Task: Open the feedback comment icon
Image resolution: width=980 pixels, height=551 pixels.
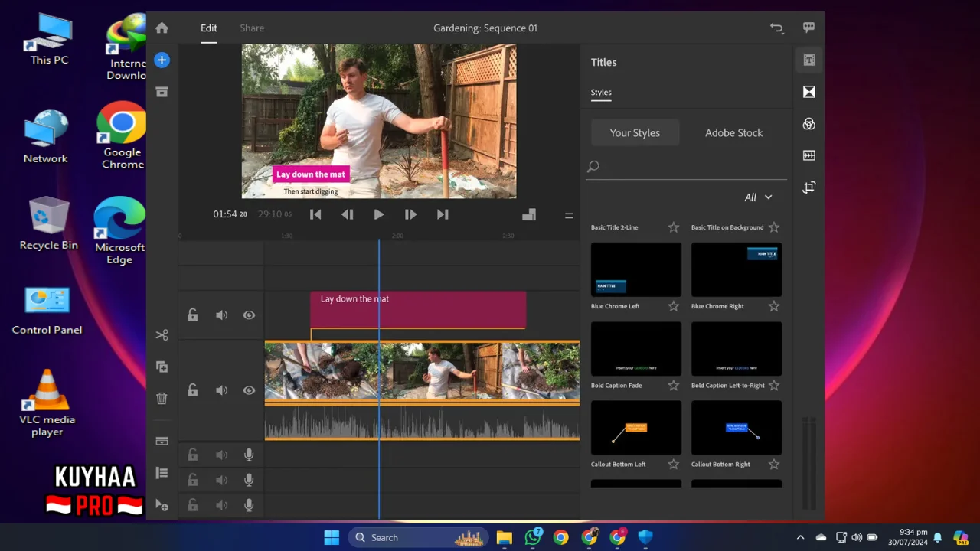Action: (808, 28)
